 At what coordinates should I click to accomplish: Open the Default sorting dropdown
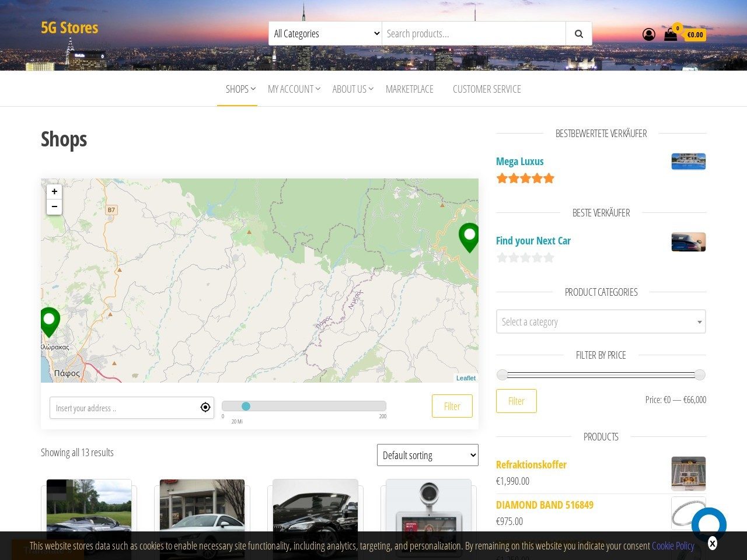tap(428, 455)
